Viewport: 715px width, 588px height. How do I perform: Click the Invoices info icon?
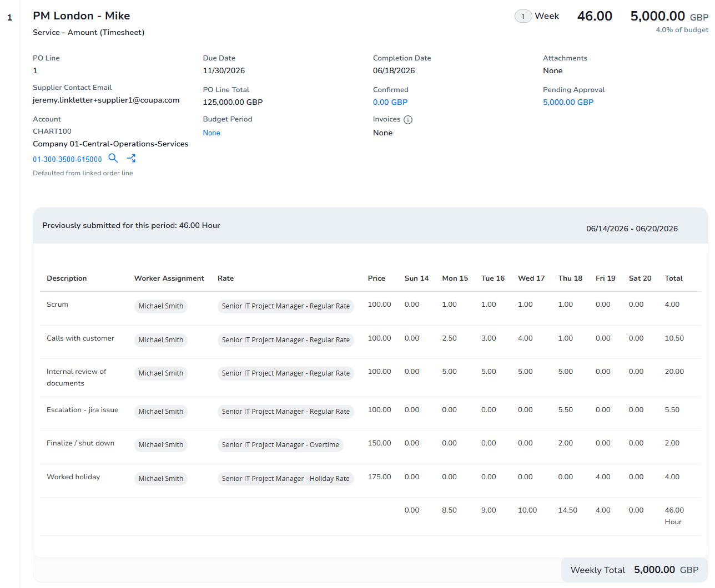pyautogui.click(x=408, y=120)
